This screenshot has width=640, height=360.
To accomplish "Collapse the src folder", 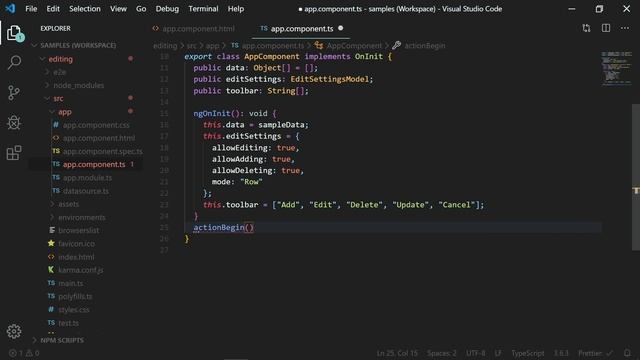I will [58, 98].
